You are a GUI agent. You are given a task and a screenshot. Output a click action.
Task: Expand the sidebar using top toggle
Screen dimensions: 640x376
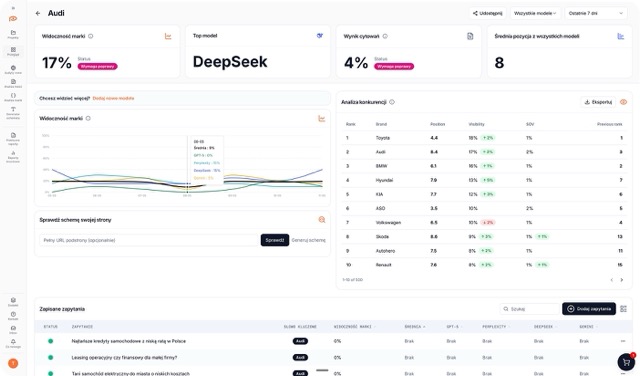tap(13, 8)
